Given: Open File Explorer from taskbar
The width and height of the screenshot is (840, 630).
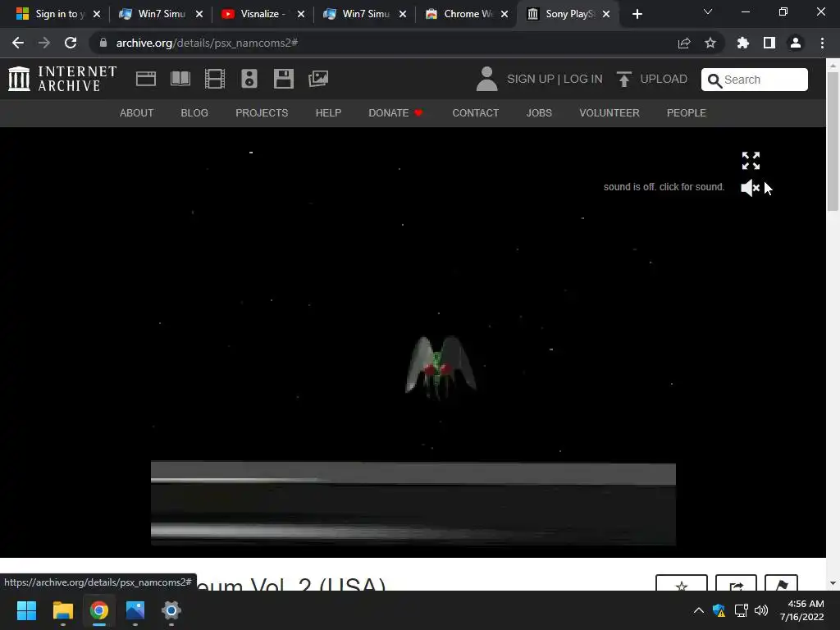Looking at the screenshot, I should tap(62, 610).
